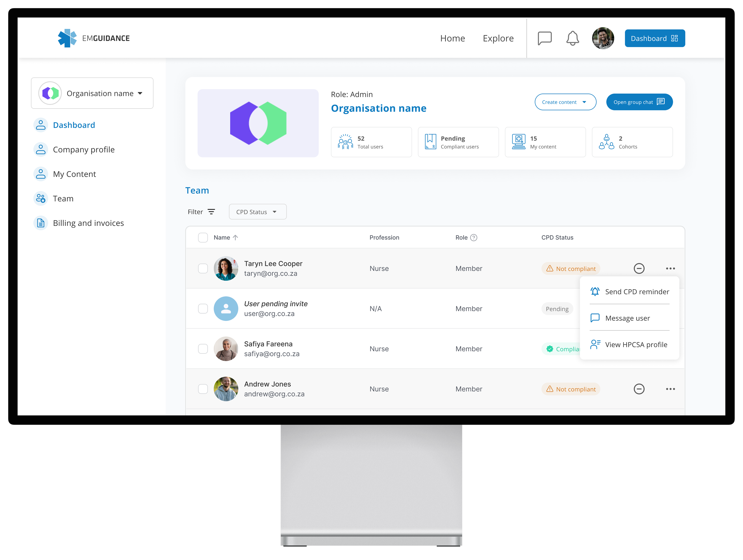The height and width of the screenshot is (560, 743).
Task: Click Andrew Jones's profile photo thumbnail
Action: pyautogui.click(x=226, y=389)
